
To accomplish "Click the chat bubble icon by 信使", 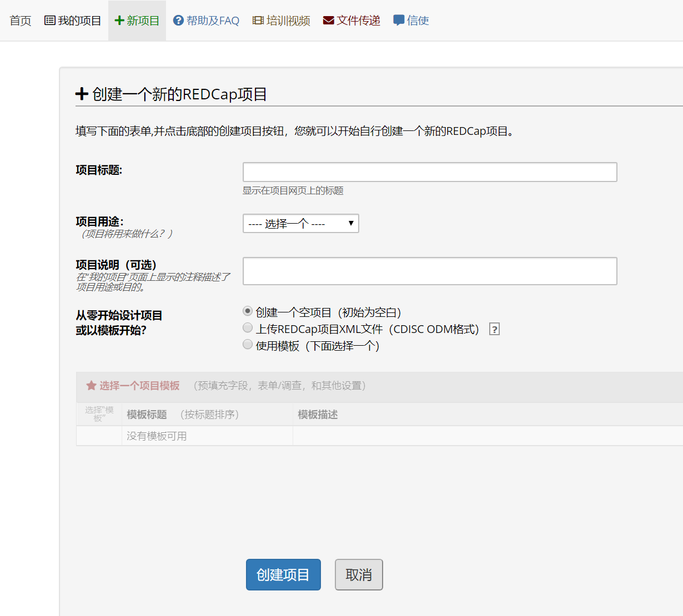I will tap(399, 21).
